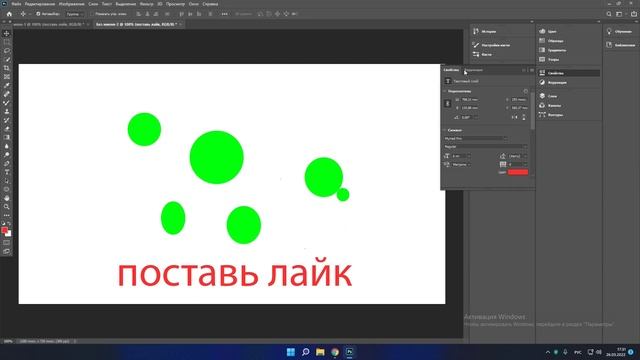Click the Home icon in the options bar

pyautogui.click(x=9, y=14)
